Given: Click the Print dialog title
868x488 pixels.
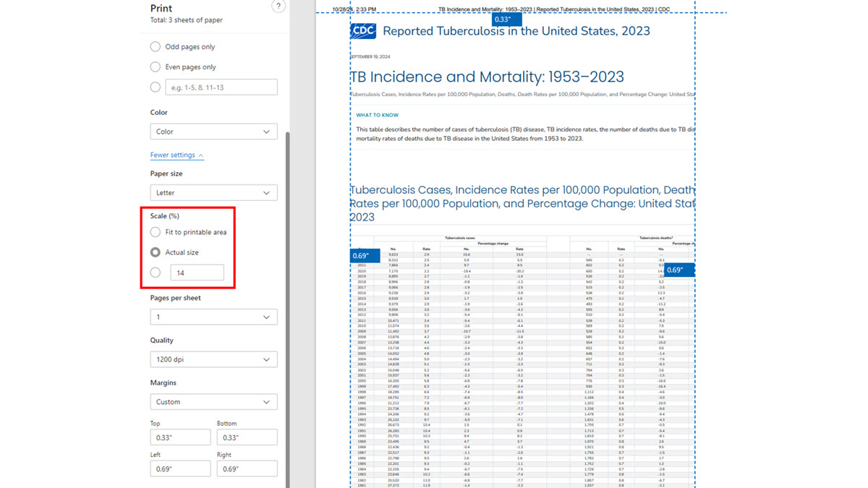Looking at the screenshot, I should [x=161, y=8].
